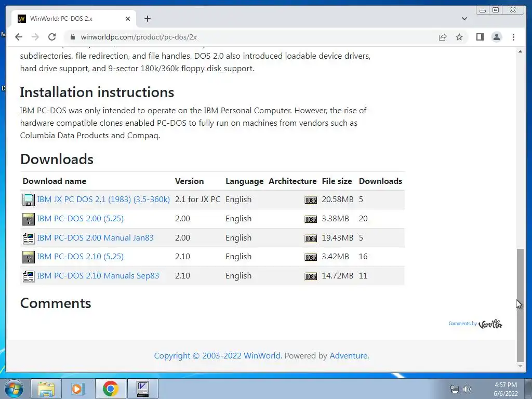Click the 20.58MB file size cell
The image size is (532, 399).
point(337,199)
